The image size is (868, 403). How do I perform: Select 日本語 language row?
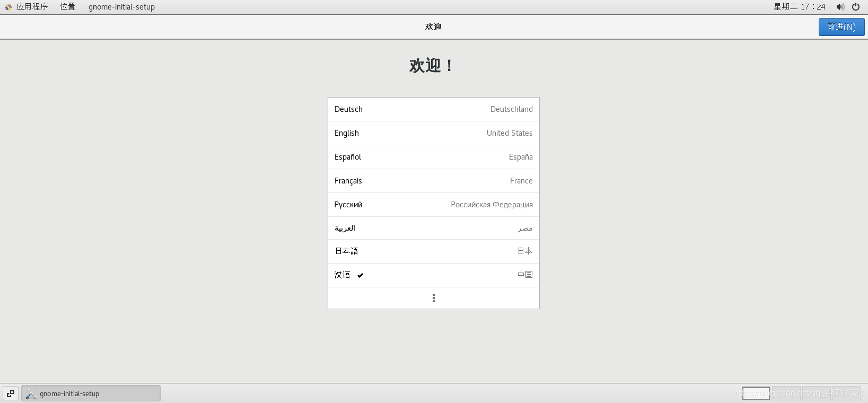point(434,251)
